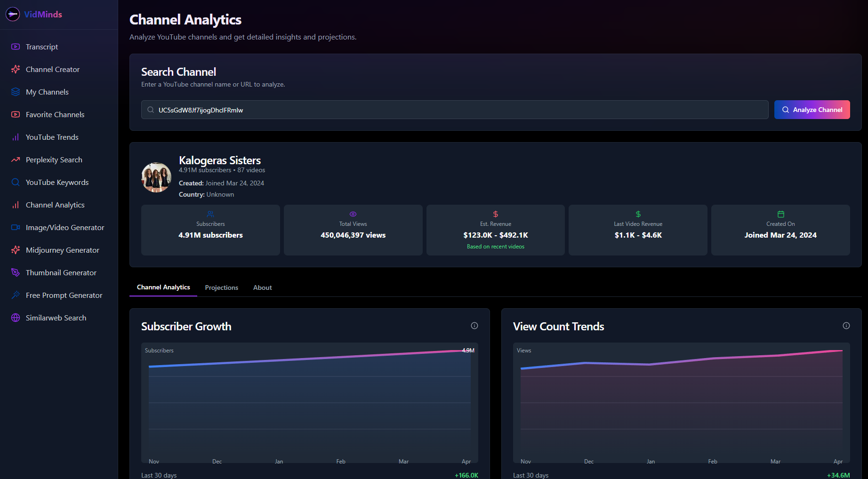Click the Est. Revenue dollar icon
The height and width of the screenshot is (479, 868).
496,214
